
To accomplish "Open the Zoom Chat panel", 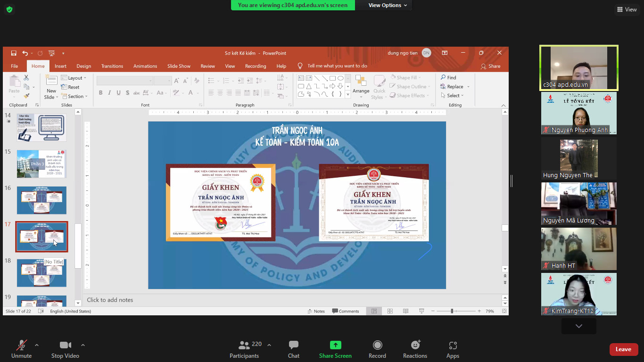I will pos(293,346).
